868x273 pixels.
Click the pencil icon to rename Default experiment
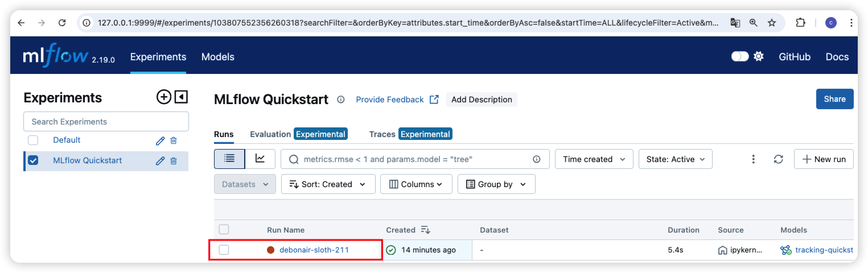[160, 141]
